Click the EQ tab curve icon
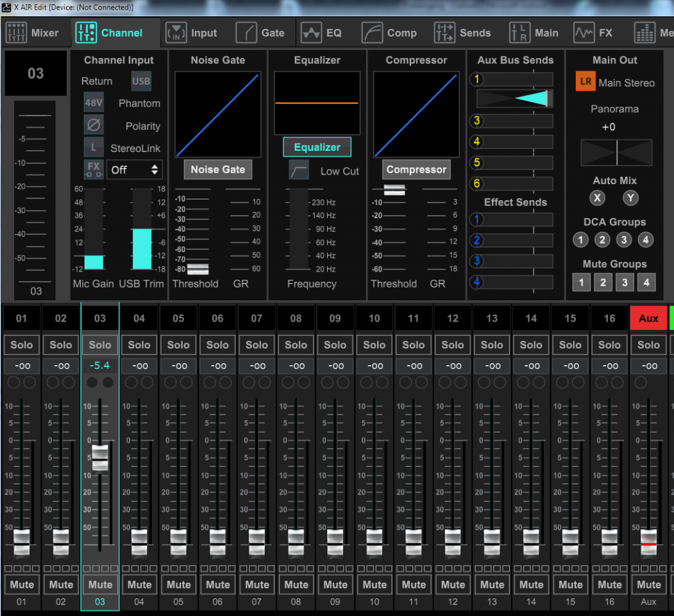Image resolution: width=674 pixels, height=616 pixels. [311, 33]
